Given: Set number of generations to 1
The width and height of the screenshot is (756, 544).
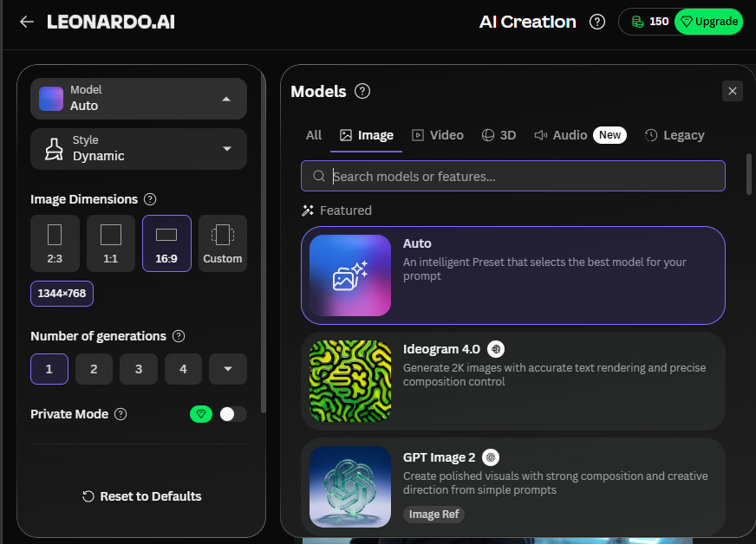Looking at the screenshot, I should coord(49,369).
